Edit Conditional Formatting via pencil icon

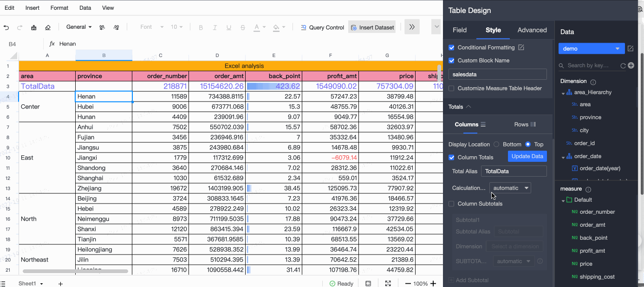pyautogui.click(x=521, y=47)
